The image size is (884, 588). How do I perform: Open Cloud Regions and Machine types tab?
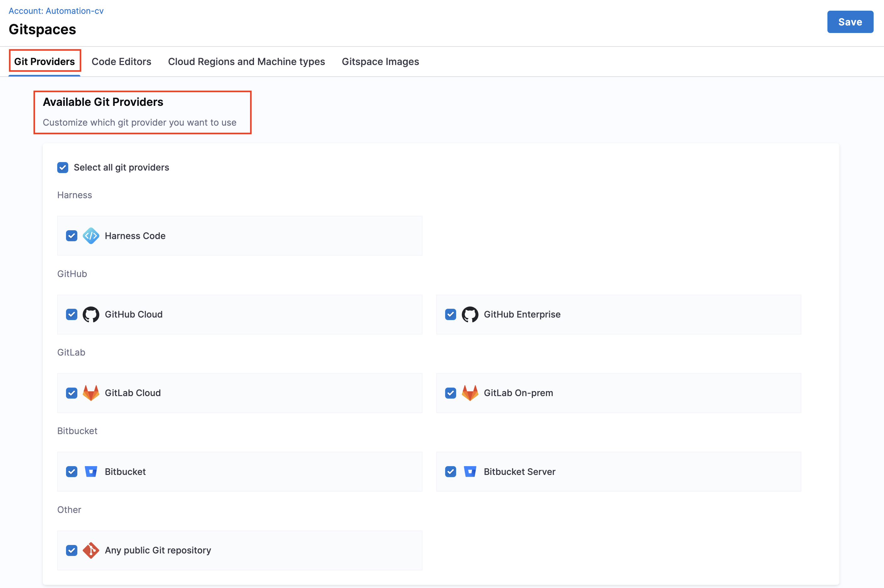click(x=246, y=62)
